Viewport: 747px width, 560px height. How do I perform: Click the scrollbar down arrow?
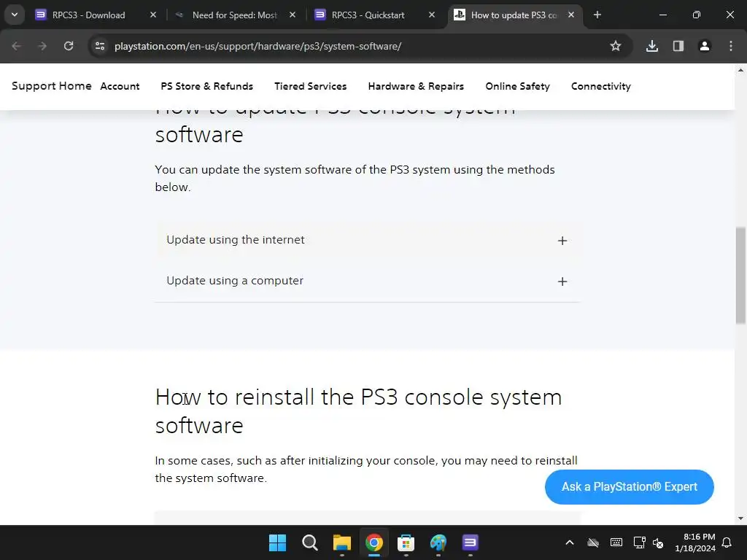[740, 518]
